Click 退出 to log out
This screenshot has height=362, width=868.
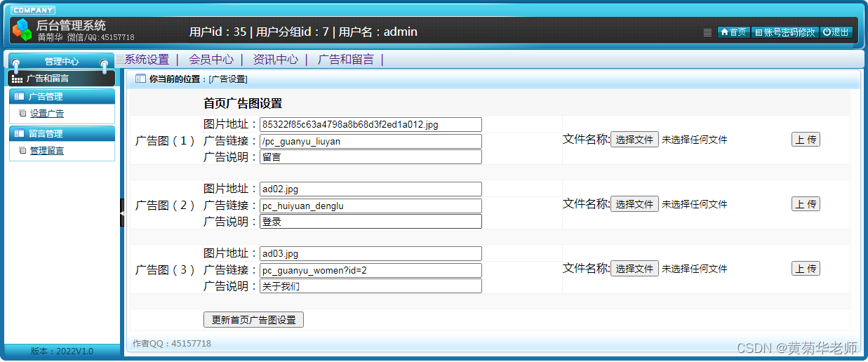[836, 32]
